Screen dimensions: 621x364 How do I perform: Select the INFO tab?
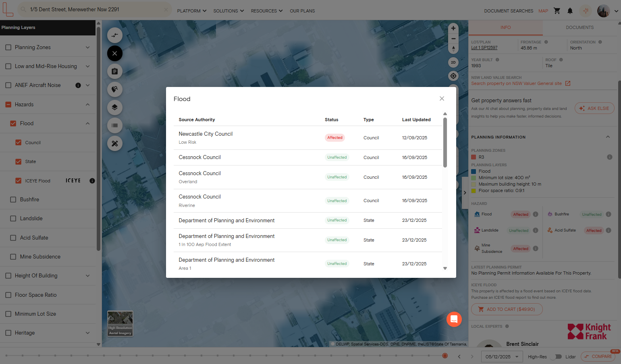[x=505, y=27]
